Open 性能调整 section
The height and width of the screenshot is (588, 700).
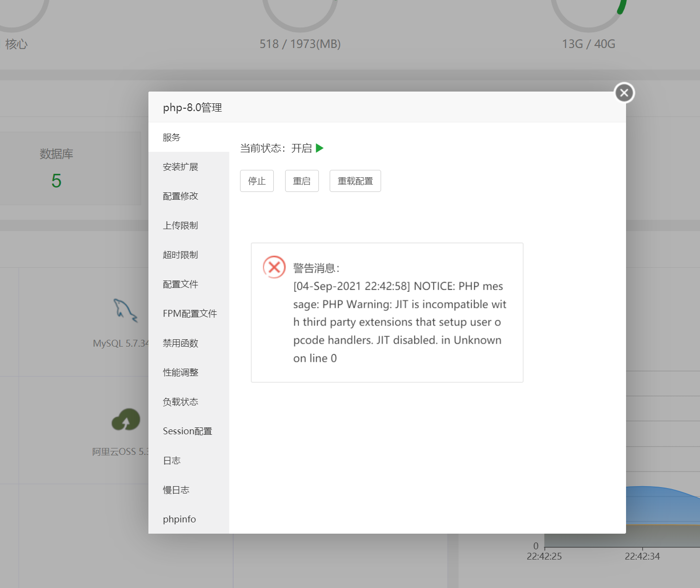coord(189,372)
